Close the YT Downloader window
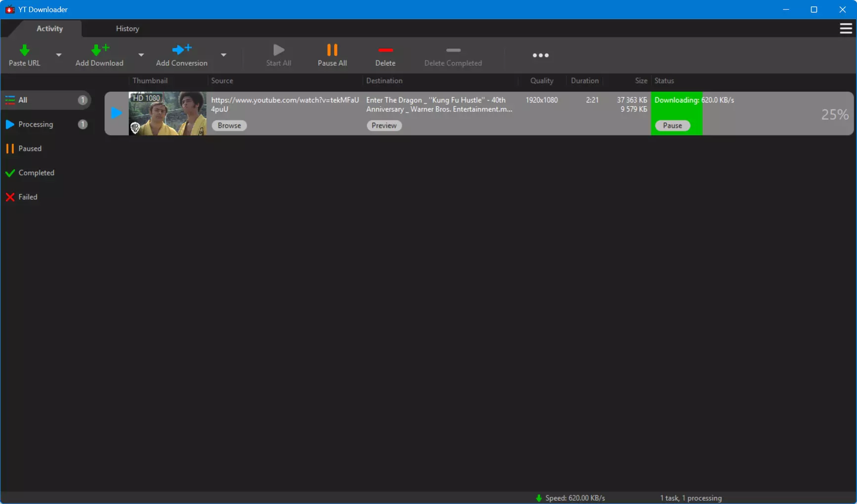The width and height of the screenshot is (857, 504). coord(842,9)
